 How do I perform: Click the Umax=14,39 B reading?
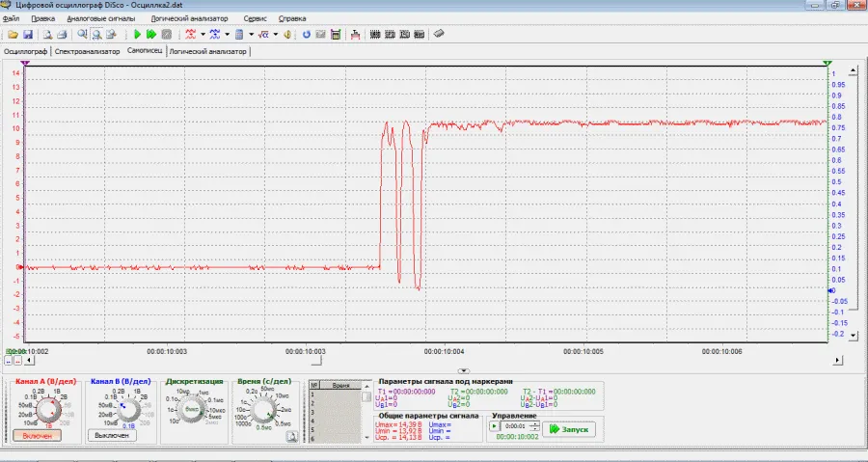tap(398, 424)
